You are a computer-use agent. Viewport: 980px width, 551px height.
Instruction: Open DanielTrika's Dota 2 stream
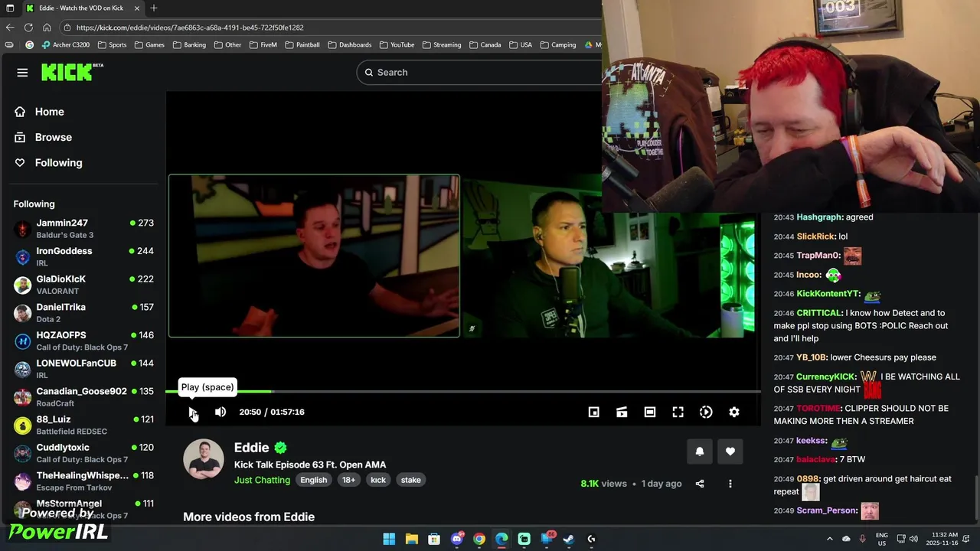click(83, 313)
